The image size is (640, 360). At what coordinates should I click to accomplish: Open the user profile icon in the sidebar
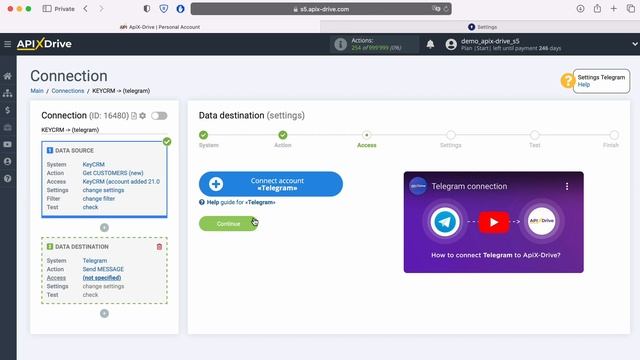click(x=7, y=162)
